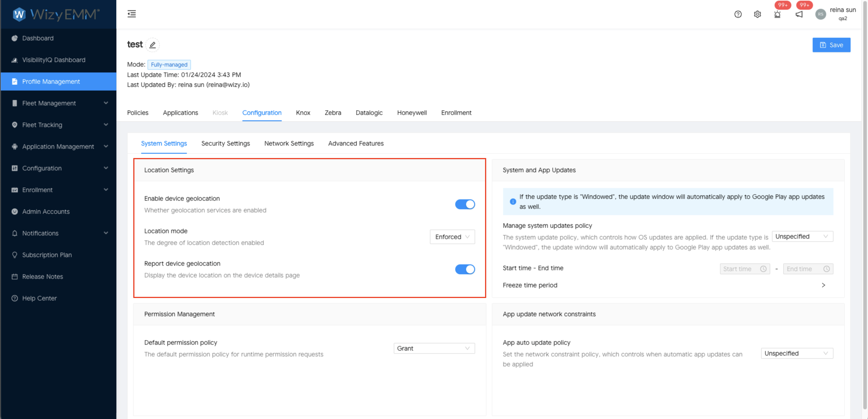Open help via the question mark icon

tap(738, 14)
